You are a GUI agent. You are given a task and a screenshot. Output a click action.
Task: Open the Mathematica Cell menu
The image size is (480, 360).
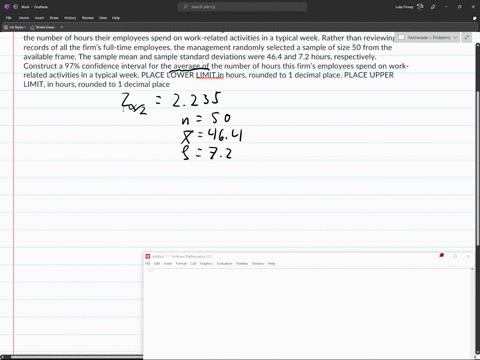pos(193,264)
